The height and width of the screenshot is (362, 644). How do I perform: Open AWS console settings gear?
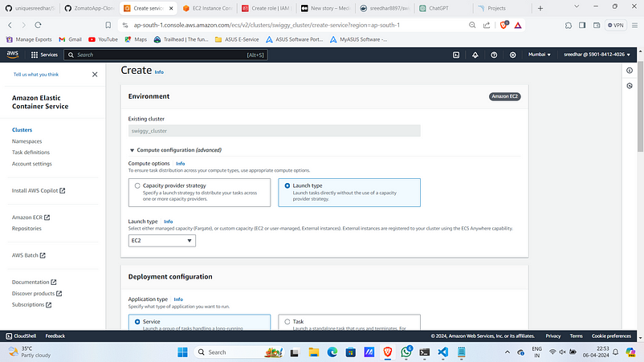[x=512, y=55]
